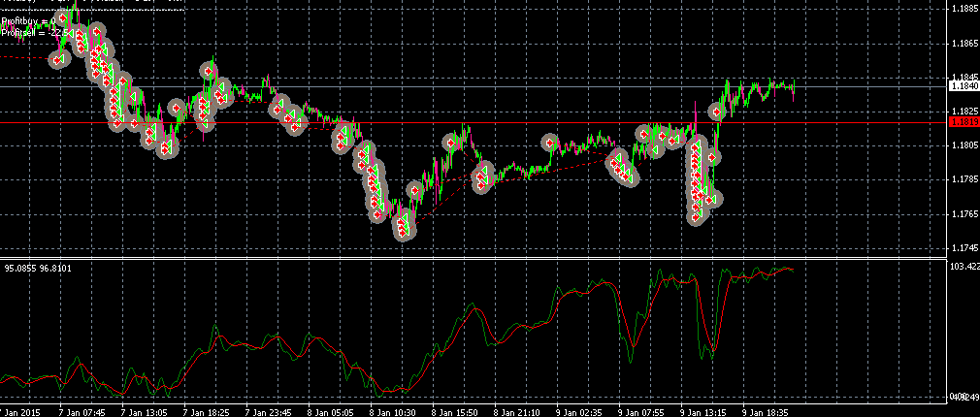Viewport: 980px width, 417px height.
Task: Click the 1.1745 price scale label
Action: tap(964, 248)
